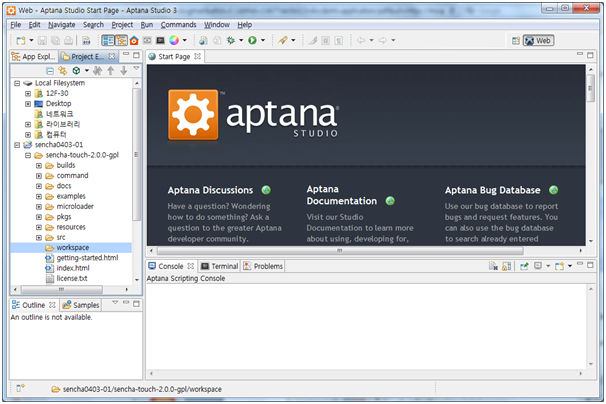Open the Navigate menu
The image size is (606, 404).
pyautogui.click(x=61, y=25)
